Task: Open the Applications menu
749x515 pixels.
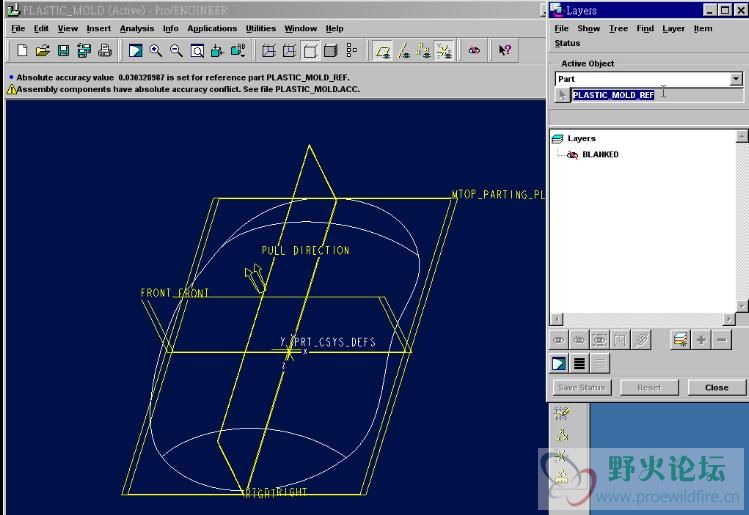Action: tap(212, 28)
